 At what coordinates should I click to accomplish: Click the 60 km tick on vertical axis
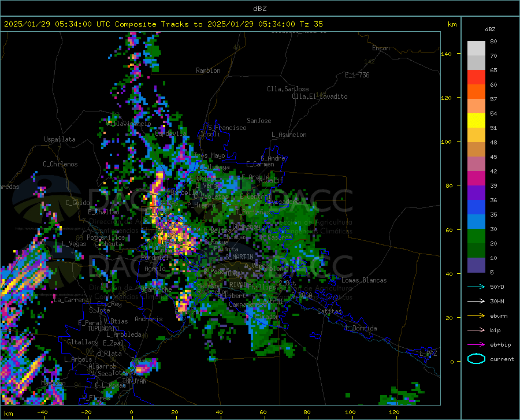pos(449,230)
